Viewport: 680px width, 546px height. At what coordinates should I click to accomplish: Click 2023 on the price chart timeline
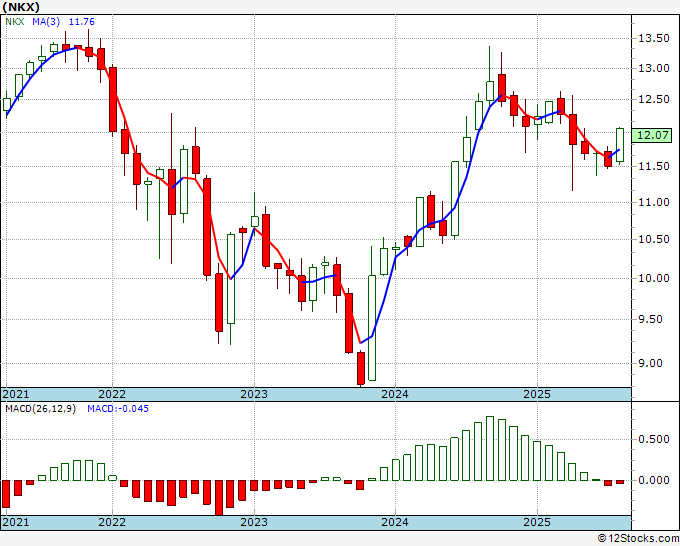pyautogui.click(x=254, y=394)
